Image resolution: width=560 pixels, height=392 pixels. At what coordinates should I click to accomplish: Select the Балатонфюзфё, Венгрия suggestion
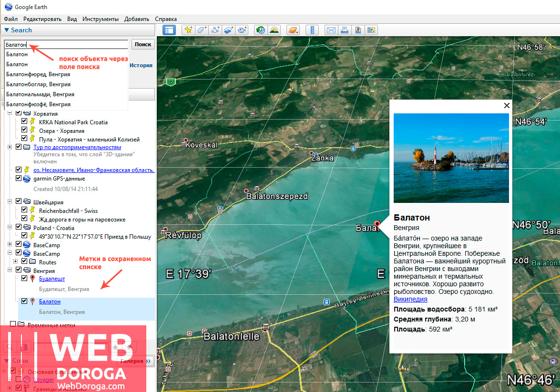[x=66, y=104]
